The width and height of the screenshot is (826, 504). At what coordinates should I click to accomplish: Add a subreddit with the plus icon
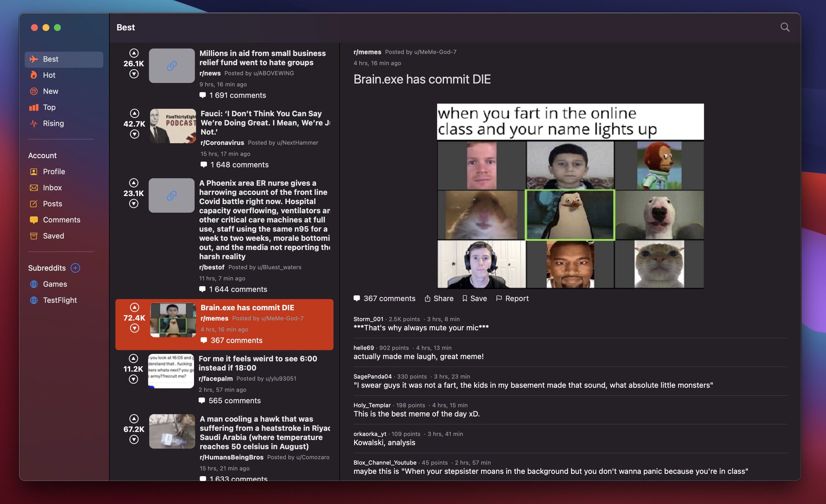[75, 268]
